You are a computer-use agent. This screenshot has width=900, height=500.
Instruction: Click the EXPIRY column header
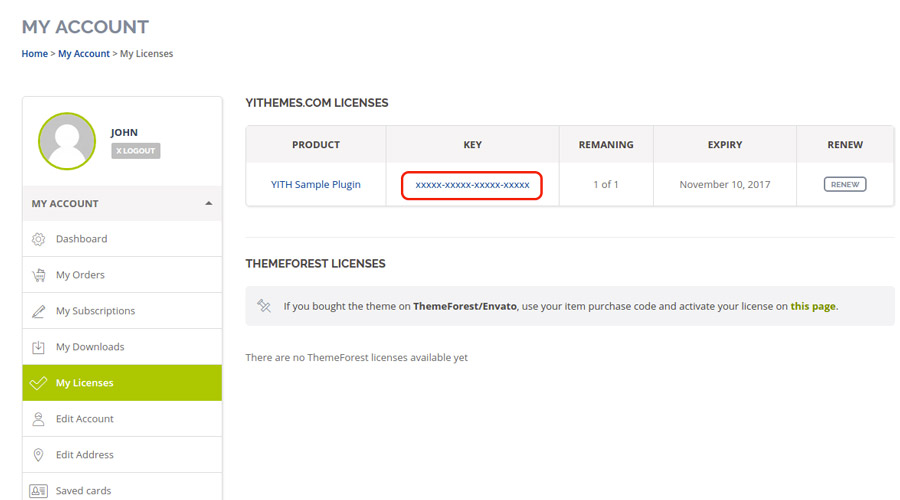[725, 145]
